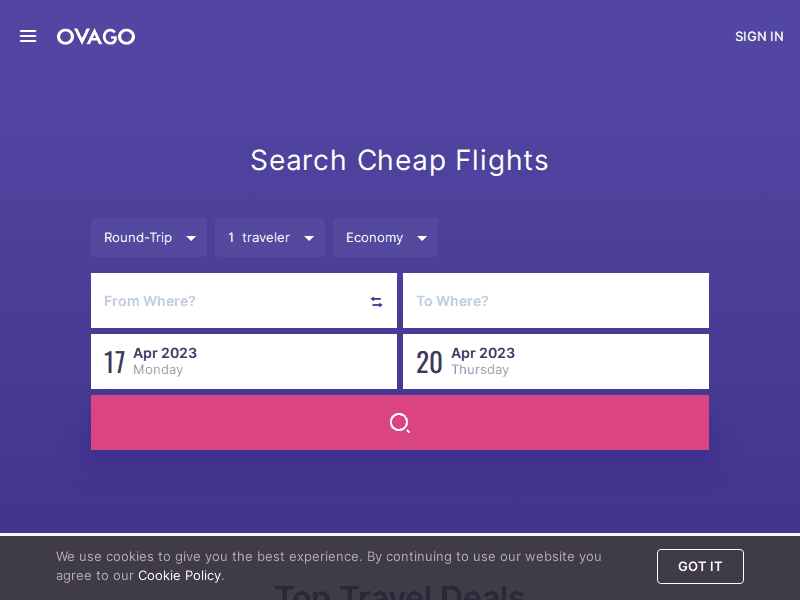Click the return day number 20

point(429,362)
